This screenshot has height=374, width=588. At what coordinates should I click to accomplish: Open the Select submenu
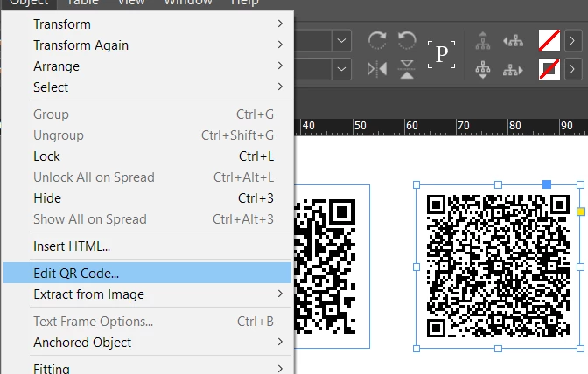pyautogui.click(x=147, y=87)
